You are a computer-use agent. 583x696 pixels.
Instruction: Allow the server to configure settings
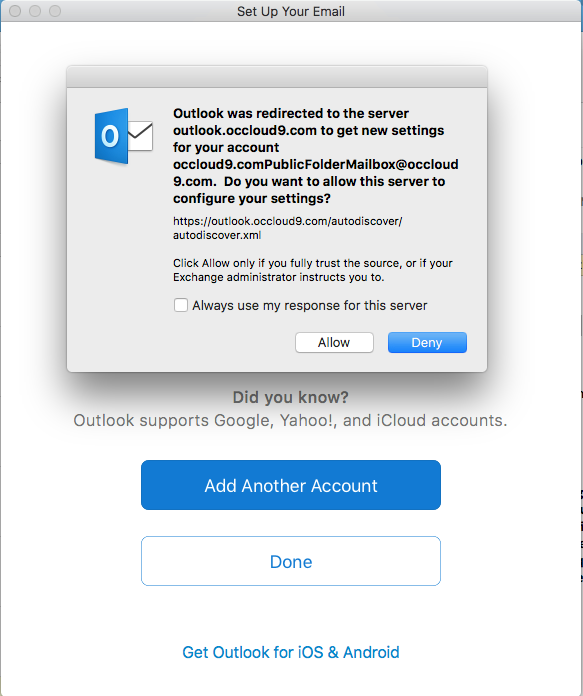point(334,343)
